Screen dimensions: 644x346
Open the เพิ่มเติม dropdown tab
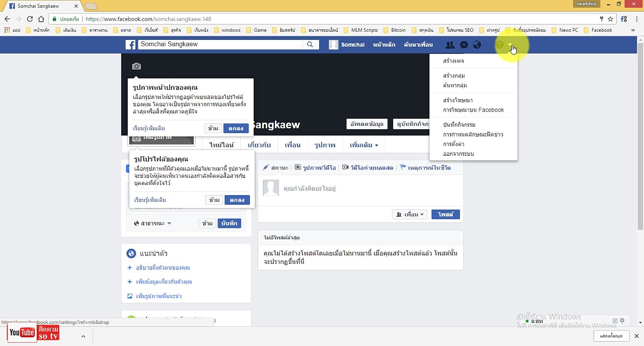[363, 145]
